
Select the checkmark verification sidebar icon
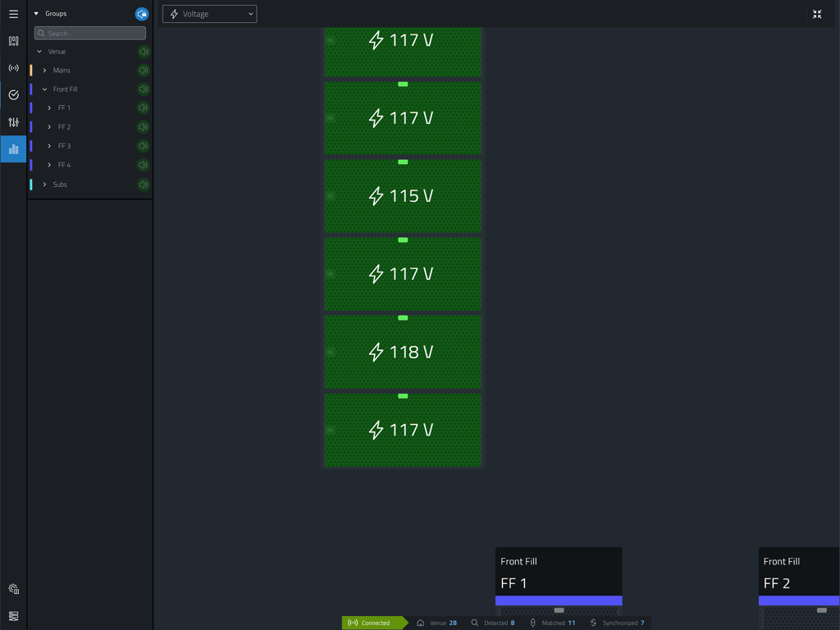pos(13,95)
